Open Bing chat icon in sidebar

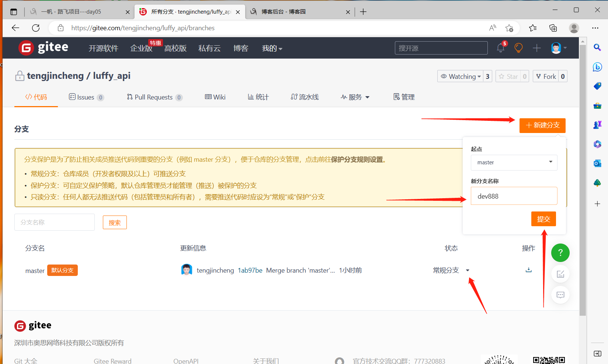pyautogui.click(x=597, y=67)
